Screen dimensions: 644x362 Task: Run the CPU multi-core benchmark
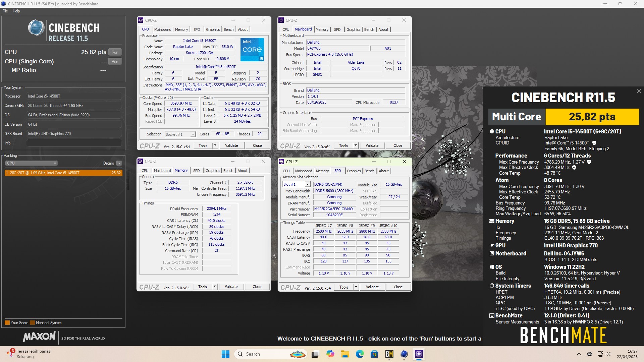115,52
